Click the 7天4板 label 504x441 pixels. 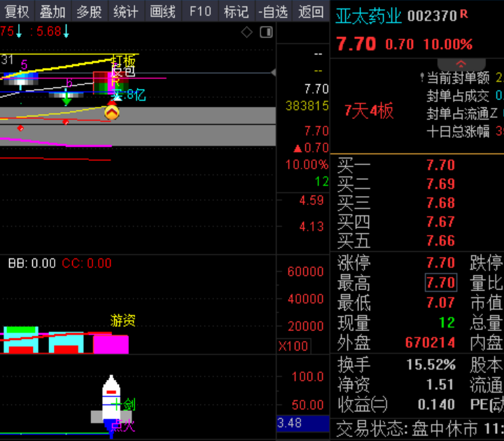pyautogui.click(x=369, y=111)
